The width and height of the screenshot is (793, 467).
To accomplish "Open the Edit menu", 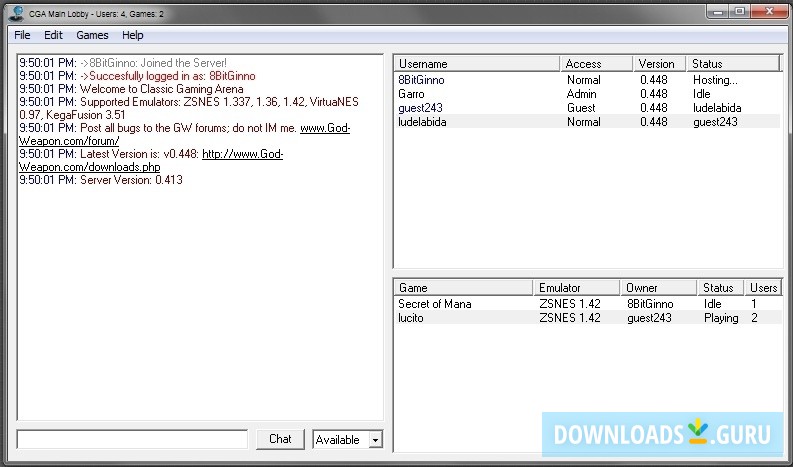I will point(53,35).
